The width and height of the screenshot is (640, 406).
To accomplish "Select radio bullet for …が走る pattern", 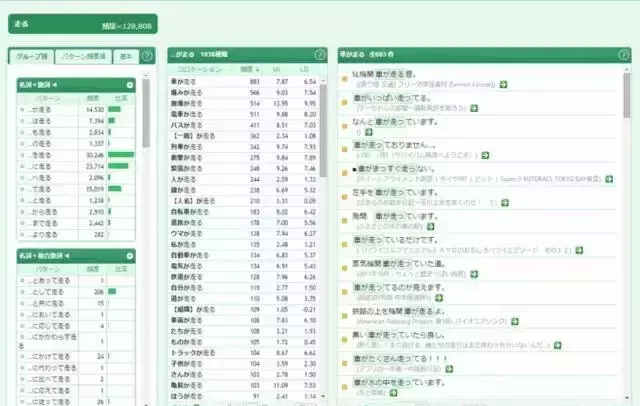I will 22,107.
